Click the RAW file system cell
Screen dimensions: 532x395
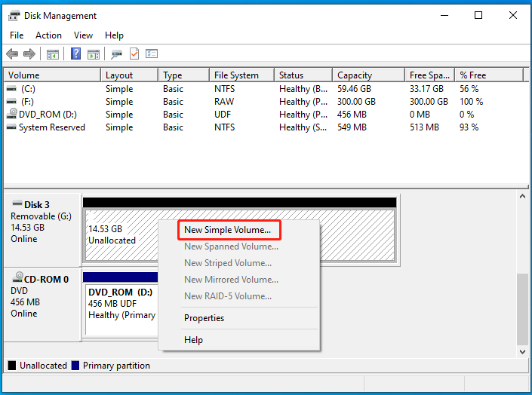tap(224, 102)
